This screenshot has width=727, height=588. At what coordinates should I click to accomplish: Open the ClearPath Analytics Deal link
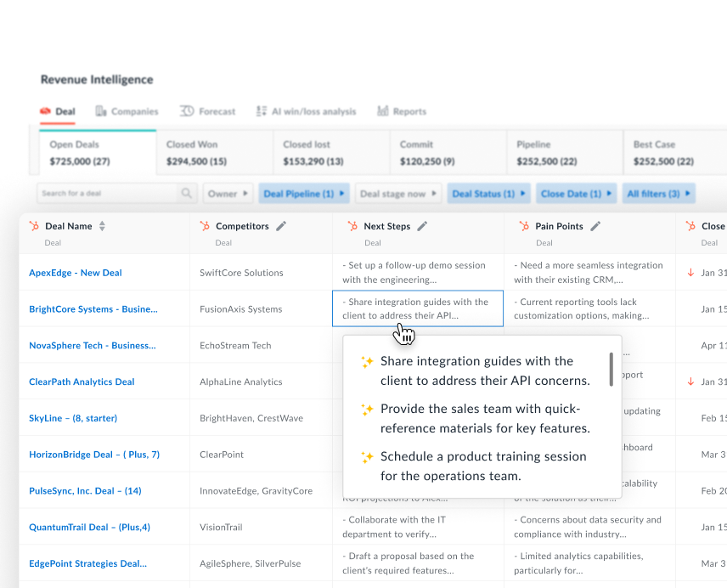[81, 382]
